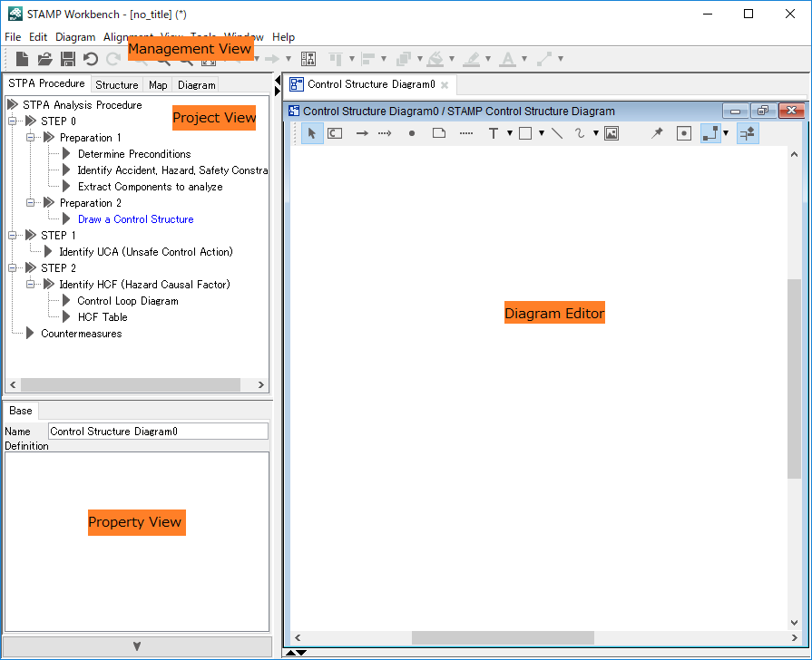Click the line color pen icon
This screenshot has height=660, width=812.
click(x=471, y=59)
